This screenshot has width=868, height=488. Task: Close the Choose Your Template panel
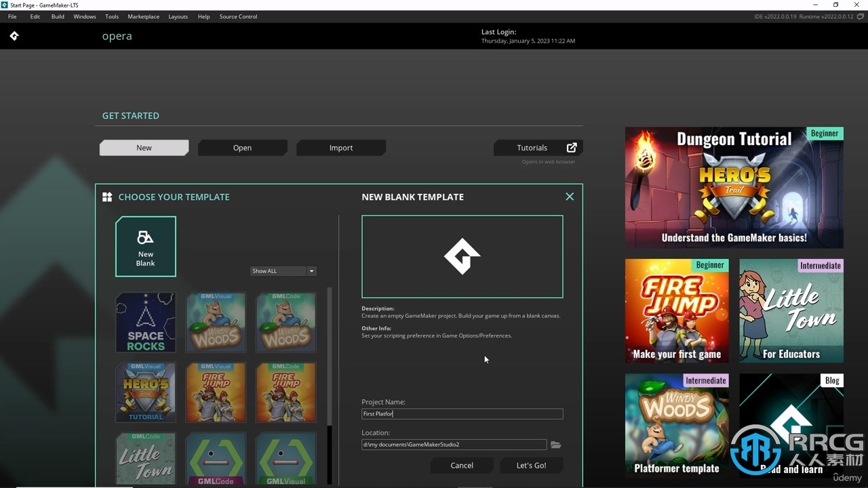(570, 197)
